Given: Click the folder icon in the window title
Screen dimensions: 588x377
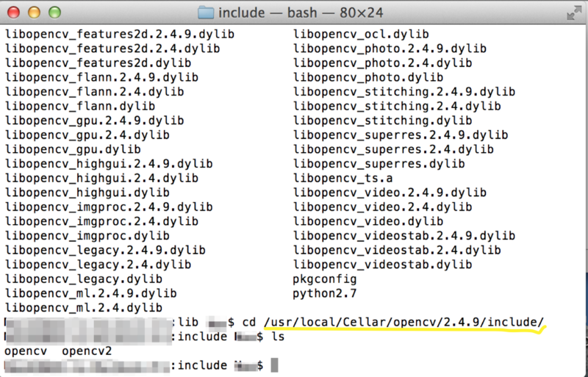Looking at the screenshot, I should tap(206, 12).
